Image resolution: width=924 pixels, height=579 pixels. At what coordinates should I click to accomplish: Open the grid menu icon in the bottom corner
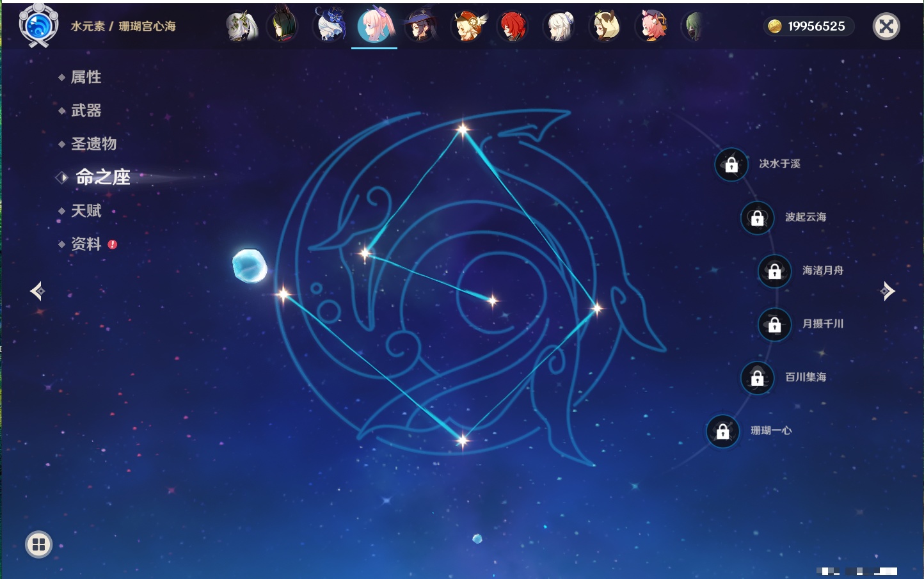tap(38, 544)
